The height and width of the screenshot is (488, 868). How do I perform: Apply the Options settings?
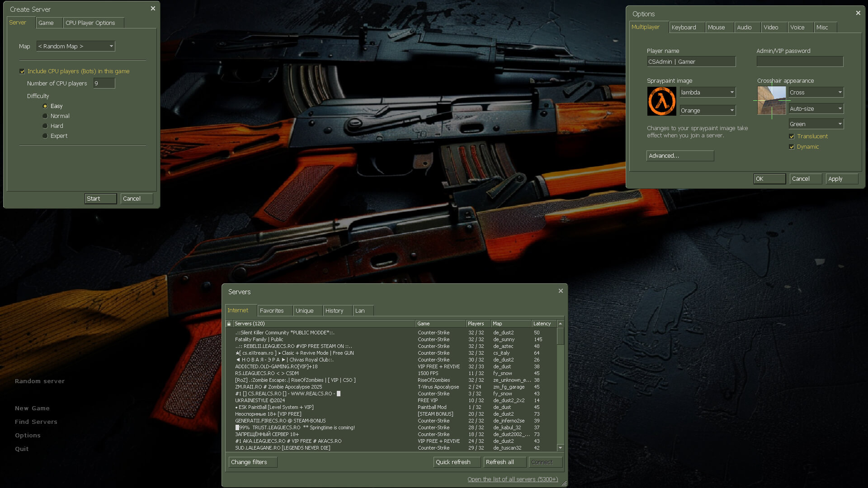842,178
